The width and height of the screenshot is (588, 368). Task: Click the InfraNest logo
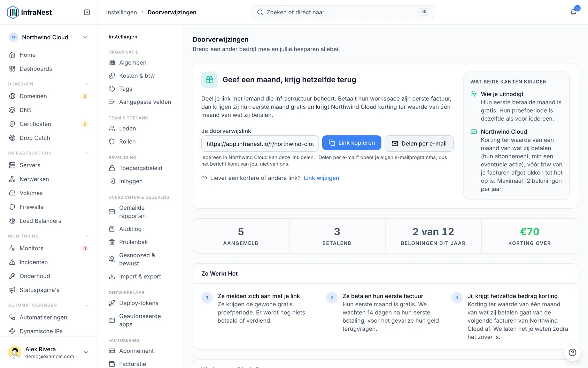[29, 12]
